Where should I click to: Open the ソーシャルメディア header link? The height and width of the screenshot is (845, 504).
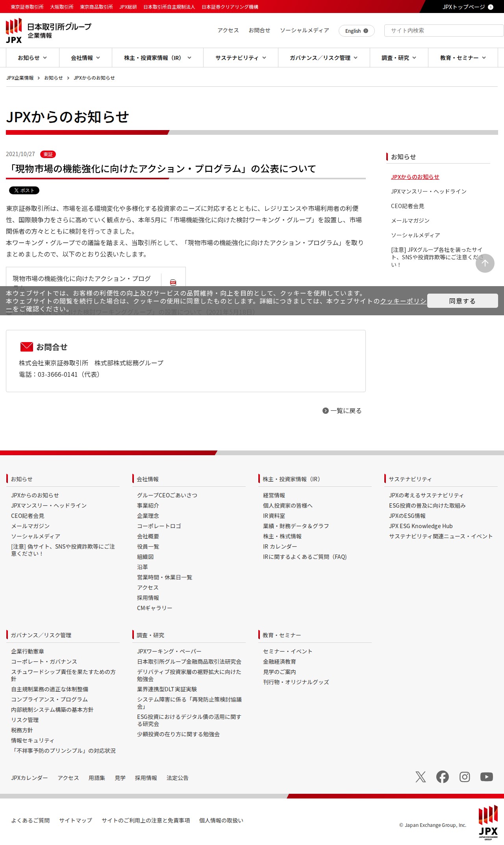tap(304, 30)
